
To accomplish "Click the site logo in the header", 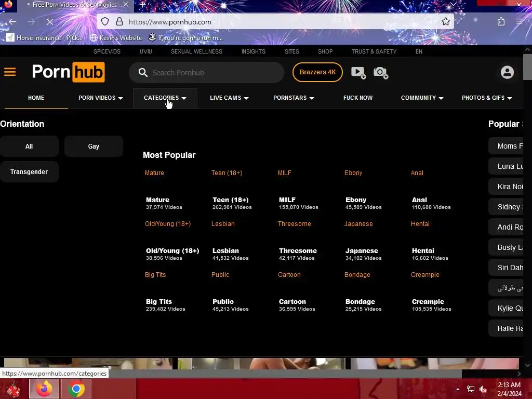I will click(68, 72).
